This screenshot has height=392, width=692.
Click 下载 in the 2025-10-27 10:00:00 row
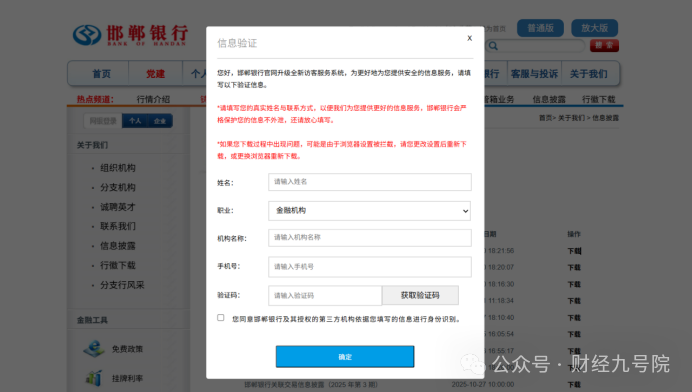pos(574,384)
